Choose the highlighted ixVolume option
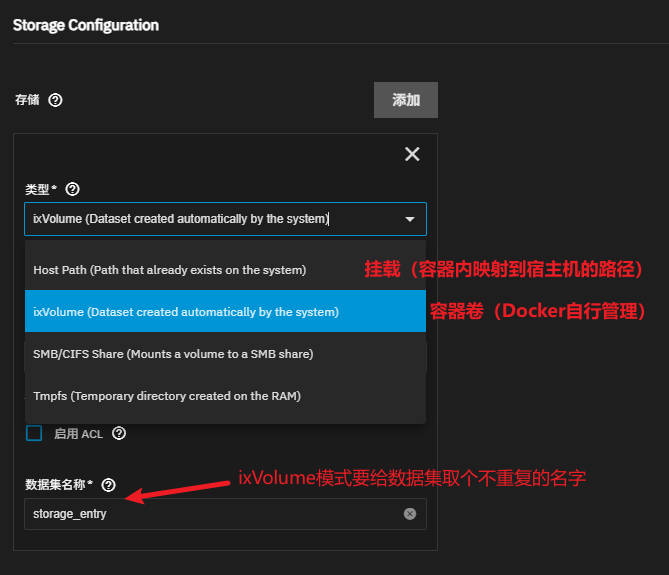 186,312
